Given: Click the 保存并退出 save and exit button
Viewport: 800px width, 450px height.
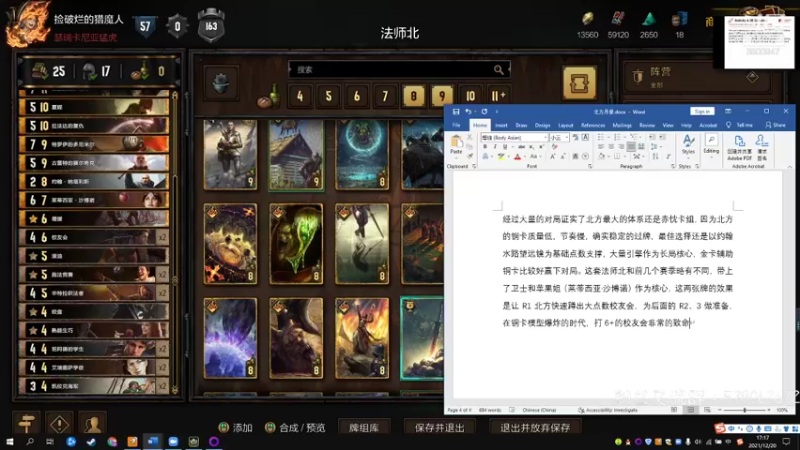Looking at the screenshot, I should click(439, 428).
